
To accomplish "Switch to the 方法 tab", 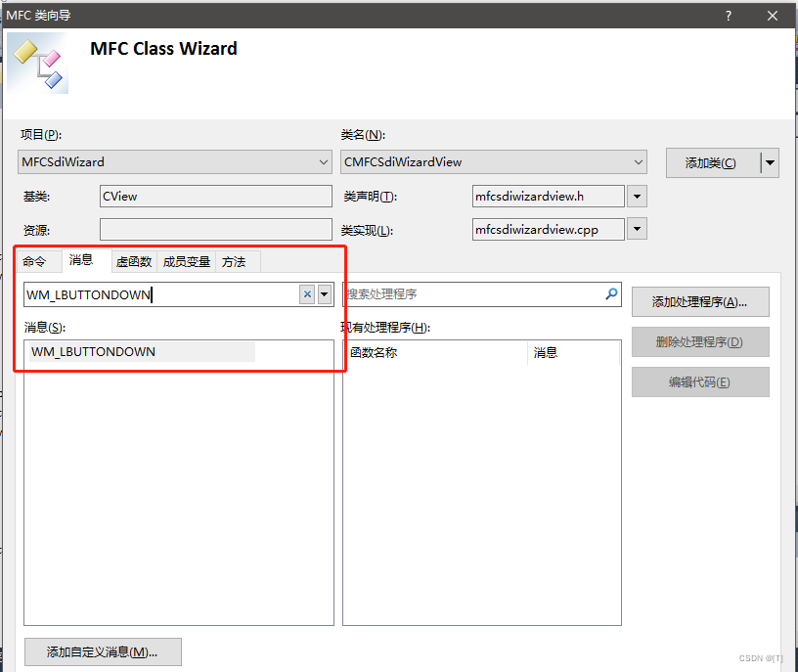I will pyautogui.click(x=235, y=261).
